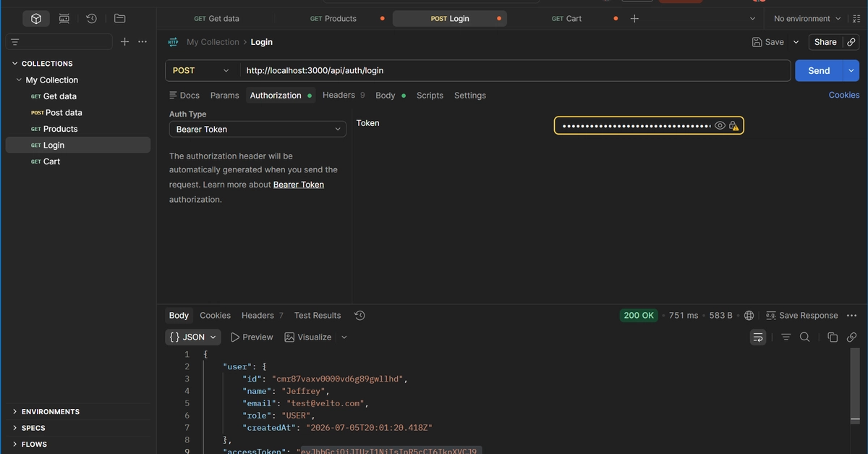This screenshot has height=454, width=868.
Task: Click the Token password input field
Action: [649, 126]
